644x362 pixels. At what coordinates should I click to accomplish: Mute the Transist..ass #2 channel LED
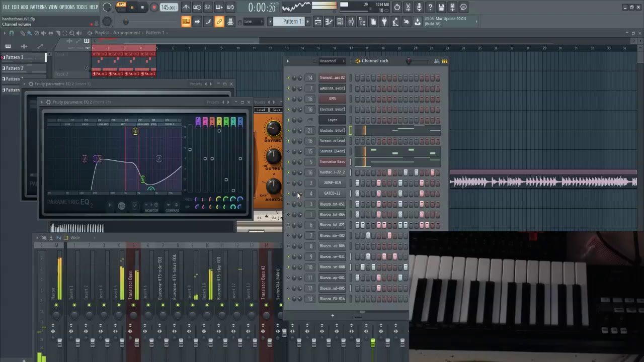click(288, 78)
